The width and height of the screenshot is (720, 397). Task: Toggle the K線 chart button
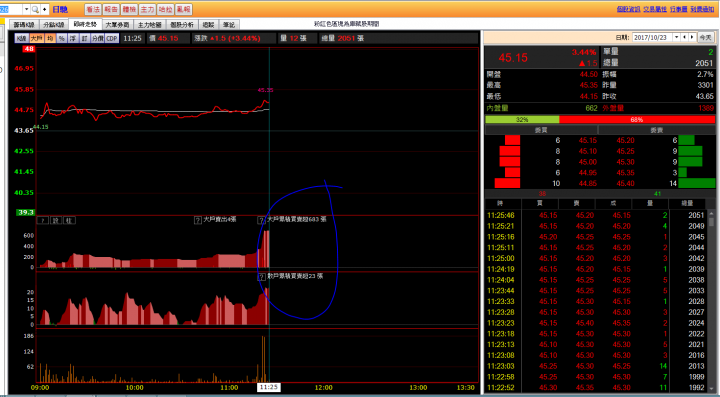pos(22,38)
